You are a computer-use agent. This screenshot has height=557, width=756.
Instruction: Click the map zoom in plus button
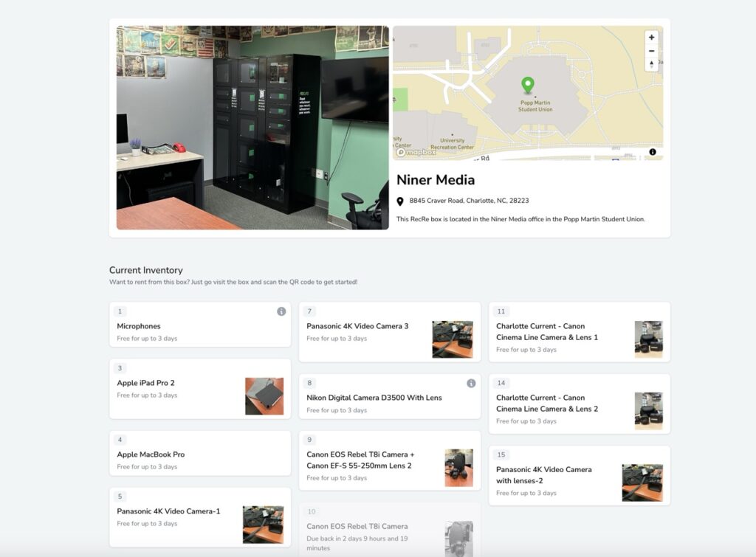pos(651,38)
